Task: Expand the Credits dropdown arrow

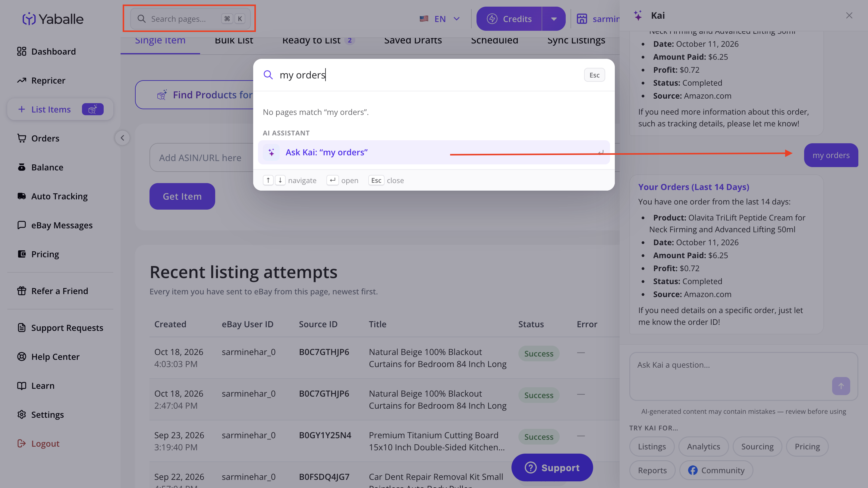Action: pyautogui.click(x=554, y=19)
